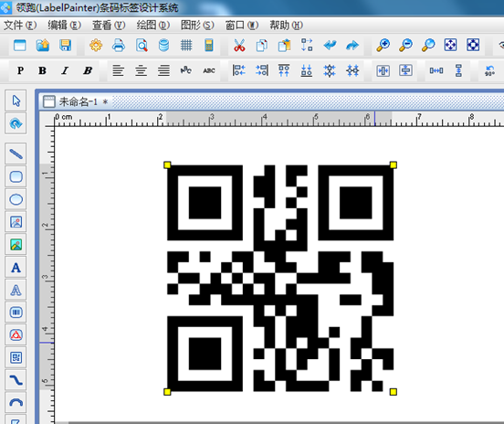Toggle the grid display icon
This screenshot has height=424, width=504.
point(186,45)
